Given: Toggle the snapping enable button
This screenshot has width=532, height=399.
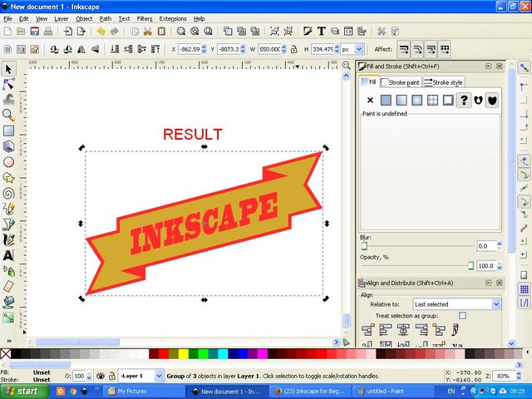Looking at the screenshot, I should (x=525, y=68).
